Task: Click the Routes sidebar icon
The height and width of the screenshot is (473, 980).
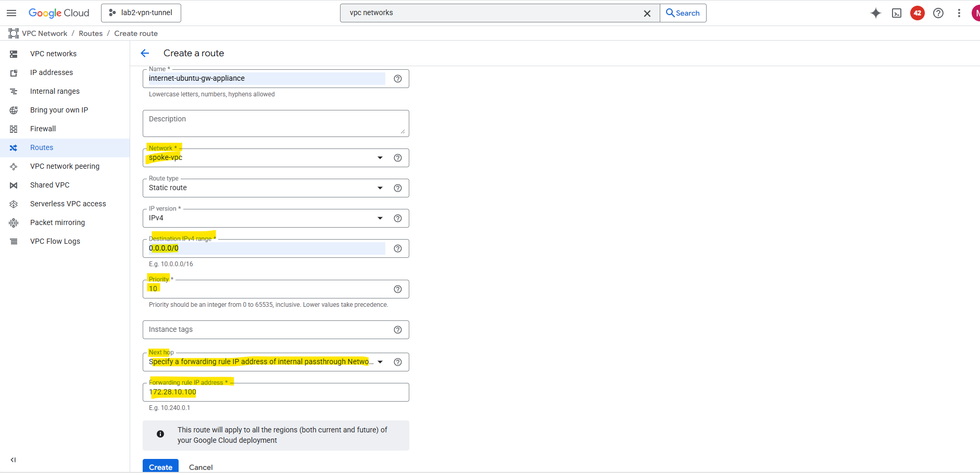Action: (x=14, y=148)
